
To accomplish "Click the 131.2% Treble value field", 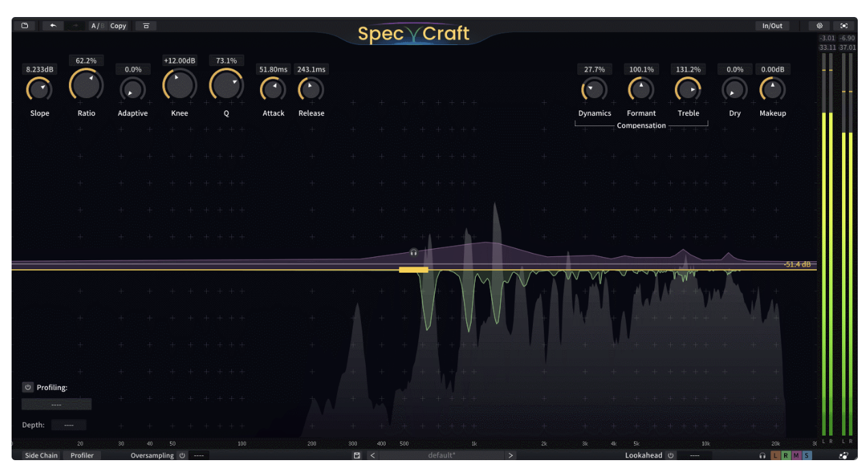I will pos(688,70).
